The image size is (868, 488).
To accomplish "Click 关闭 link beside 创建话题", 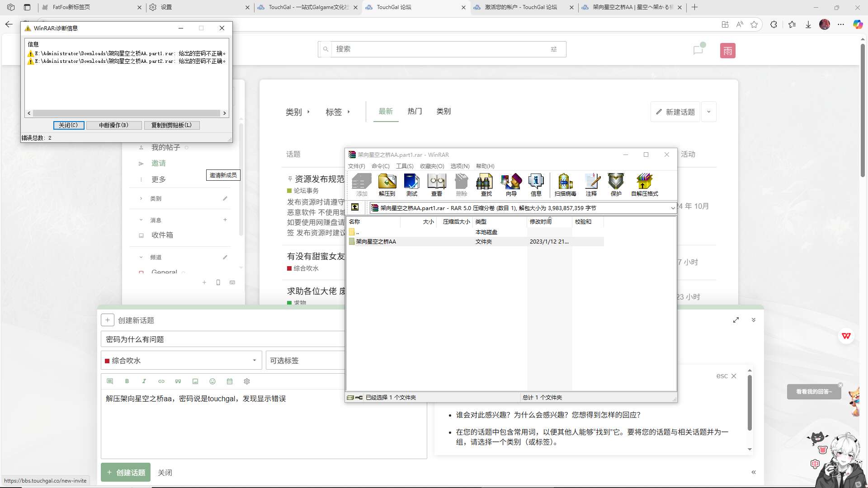I will pos(165,473).
